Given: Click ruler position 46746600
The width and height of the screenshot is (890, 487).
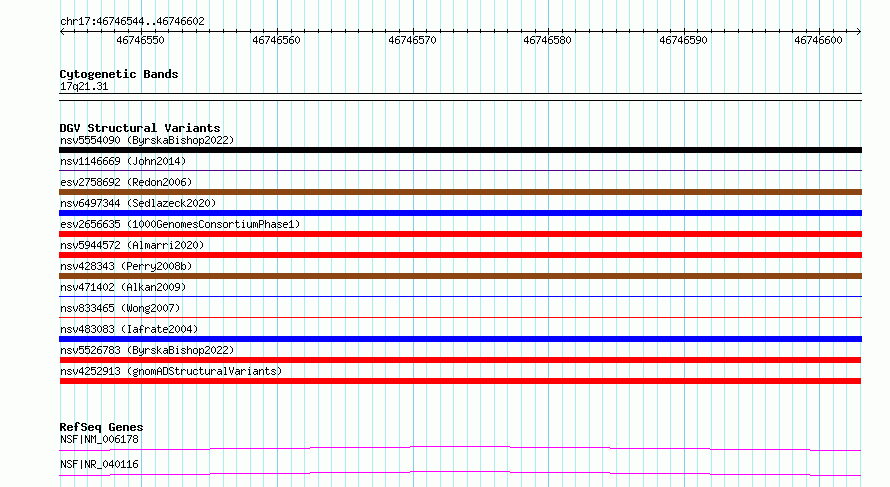Looking at the screenshot, I should [818, 40].
